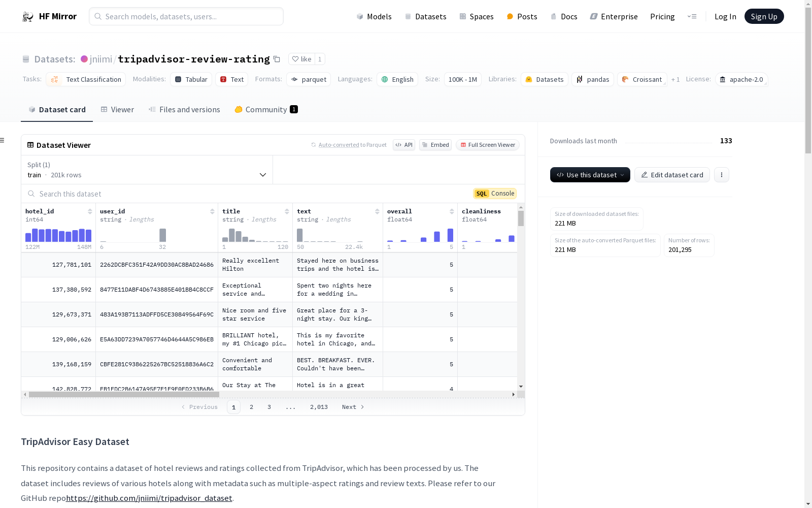Click the 100K - 1M size tag

point(463,79)
